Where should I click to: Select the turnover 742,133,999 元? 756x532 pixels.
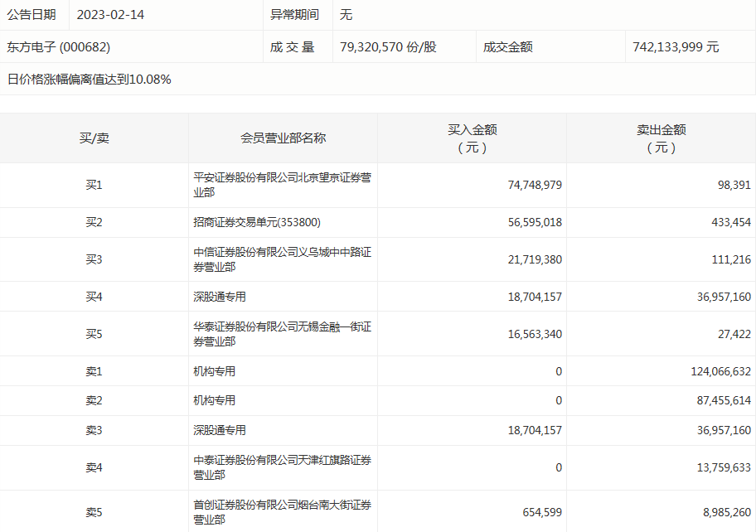tap(676, 46)
